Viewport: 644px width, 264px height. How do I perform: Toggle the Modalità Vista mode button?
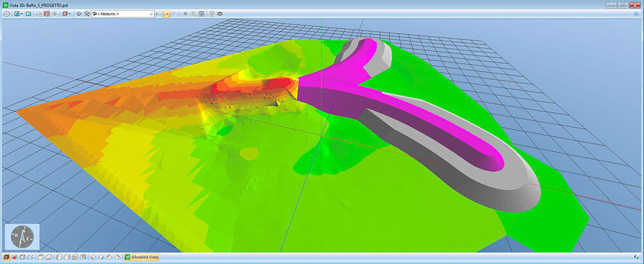142,258
